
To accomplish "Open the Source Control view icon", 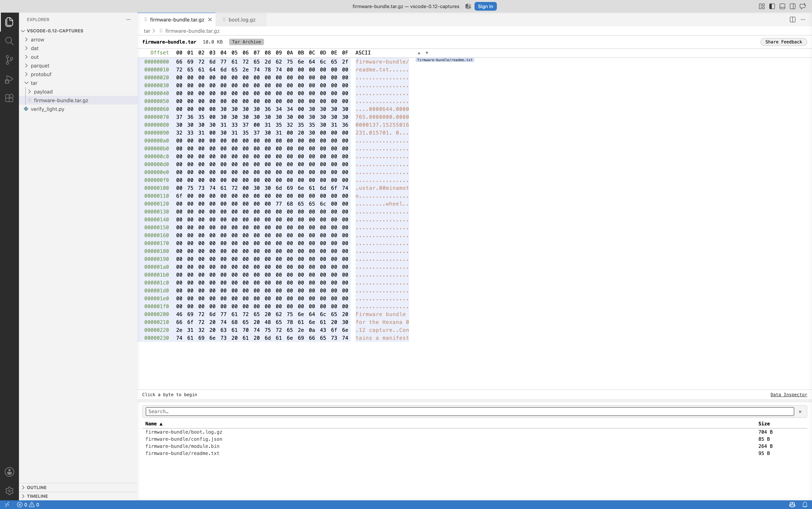I will pyautogui.click(x=9, y=60).
